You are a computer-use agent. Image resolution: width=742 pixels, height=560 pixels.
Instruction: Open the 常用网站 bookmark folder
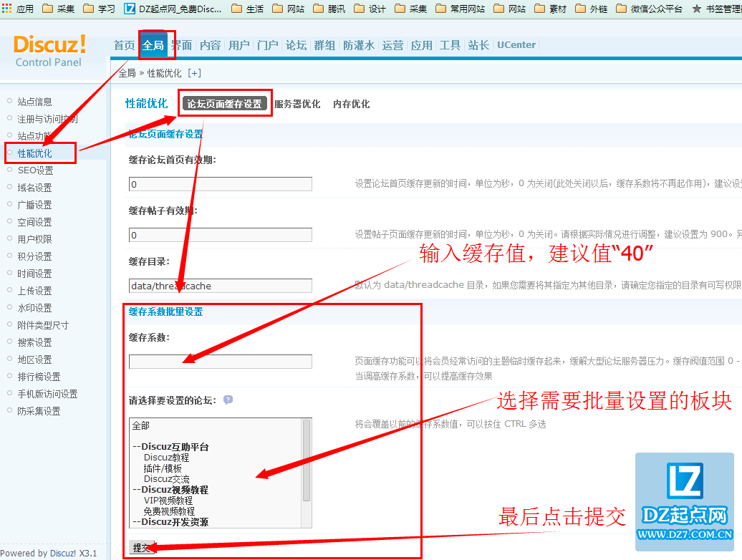click(460, 9)
